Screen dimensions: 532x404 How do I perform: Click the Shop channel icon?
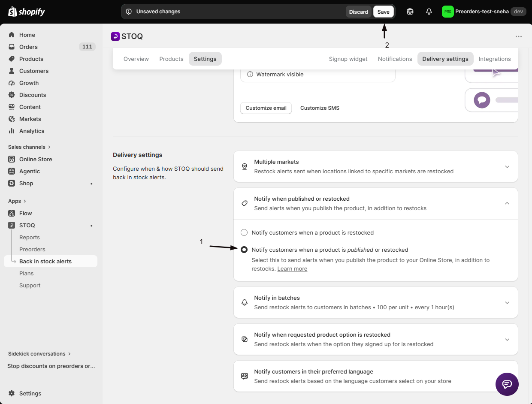pyautogui.click(x=12, y=183)
